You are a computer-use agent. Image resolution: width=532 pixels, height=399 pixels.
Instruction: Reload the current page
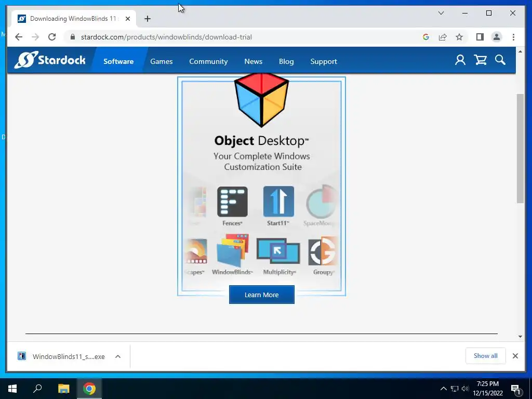[52, 37]
